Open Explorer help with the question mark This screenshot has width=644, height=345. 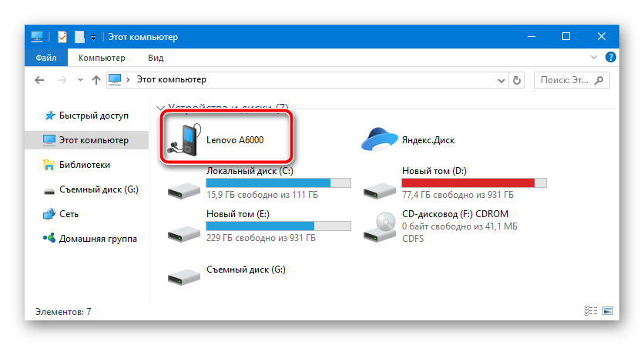[610, 57]
